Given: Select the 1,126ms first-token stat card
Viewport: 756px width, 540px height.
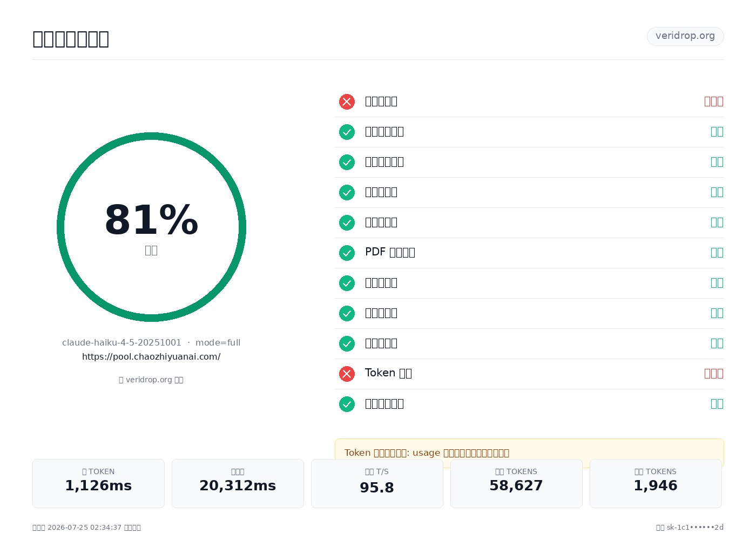Looking at the screenshot, I should (98, 483).
